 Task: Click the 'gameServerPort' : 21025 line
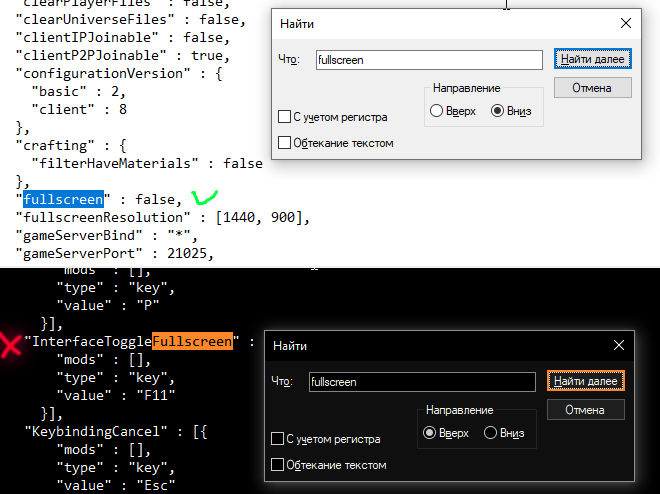114,253
